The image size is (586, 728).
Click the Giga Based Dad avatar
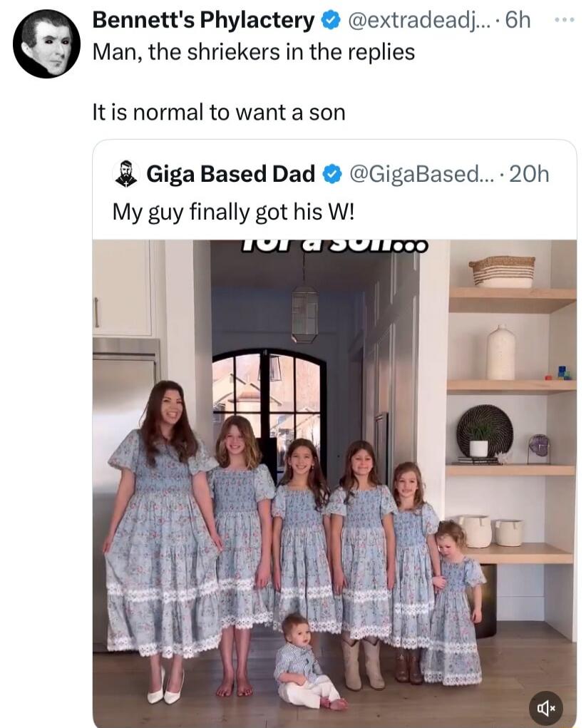[x=126, y=174]
